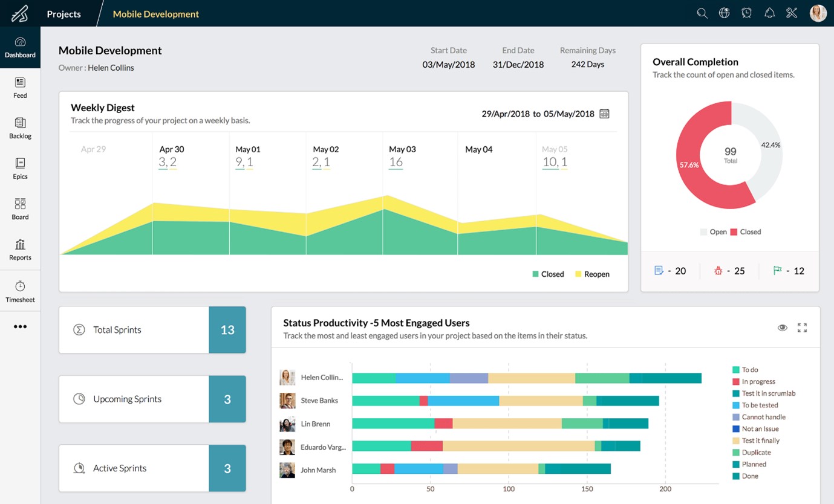Click the notifications bell icon
This screenshot has width=834, height=504.
[x=769, y=13]
